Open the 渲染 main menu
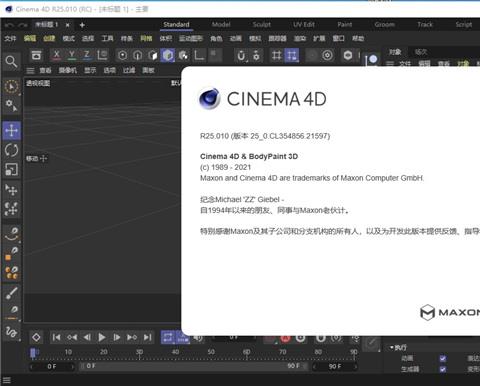Image resolution: width=480 pixels, height=386 pixels. point(300,38)
